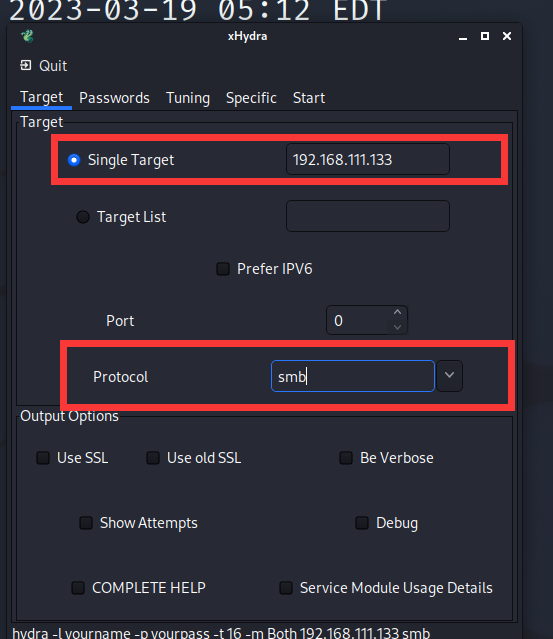Tick the Use old SSL checkbox
The height and width of the screenshot is (639, 553).
pyautogui.click(x=153, y=458)
